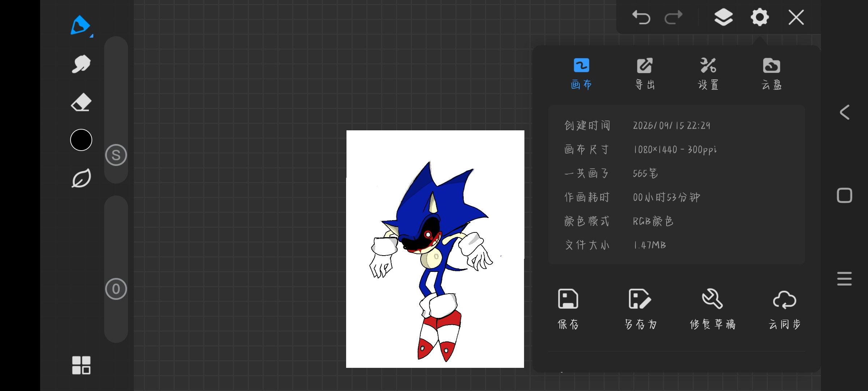
Task: Click the 云同步 cloud sync button
Action: (x=784, y=309)
